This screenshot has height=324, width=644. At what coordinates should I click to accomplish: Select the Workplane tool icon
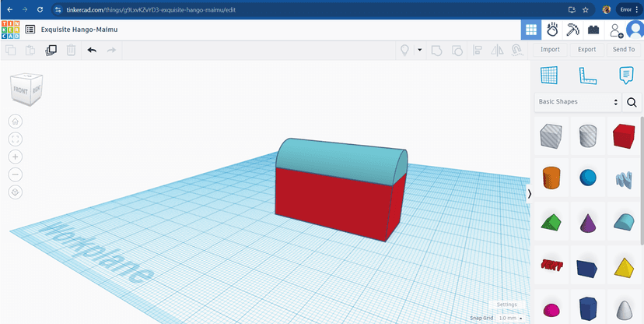pyautogui.click(x=549, y=76)
